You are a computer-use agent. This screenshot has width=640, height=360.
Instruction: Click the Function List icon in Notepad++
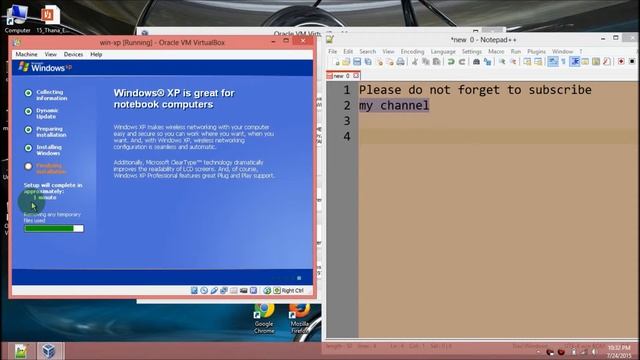(x=607, y=62)
